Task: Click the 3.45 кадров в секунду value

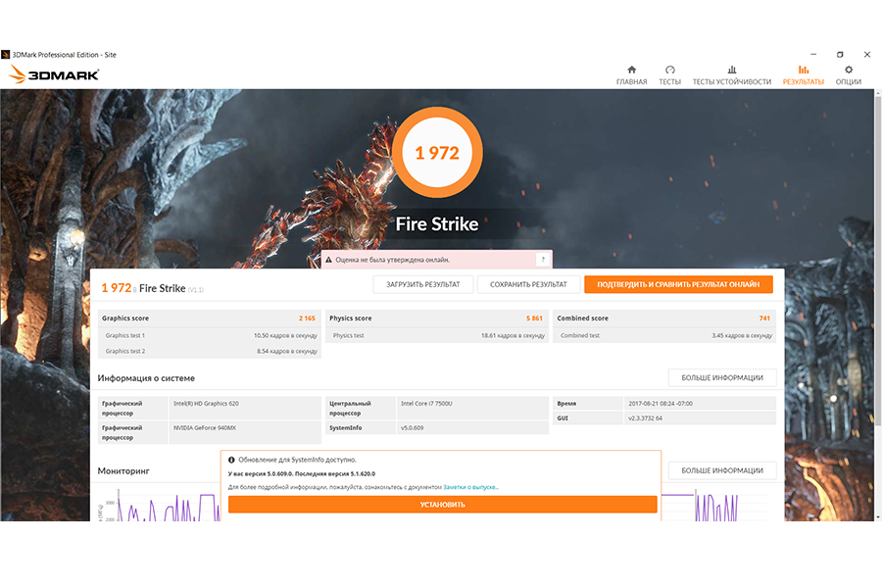Action: point(742,335)
